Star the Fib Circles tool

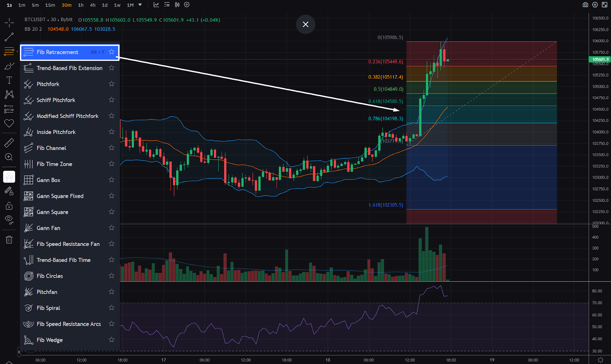tap(112, 276)
